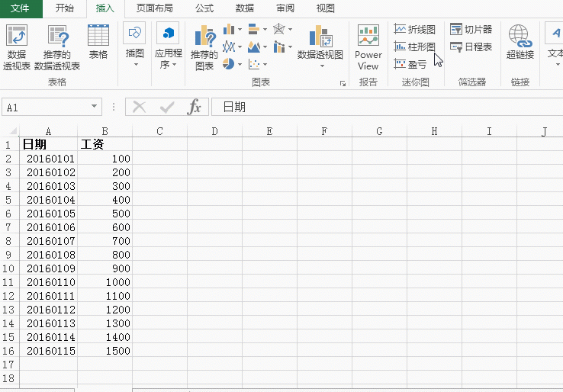The image size is (563, 392).
Task: Insert a radar chart
Action: [x=280, y=30]
